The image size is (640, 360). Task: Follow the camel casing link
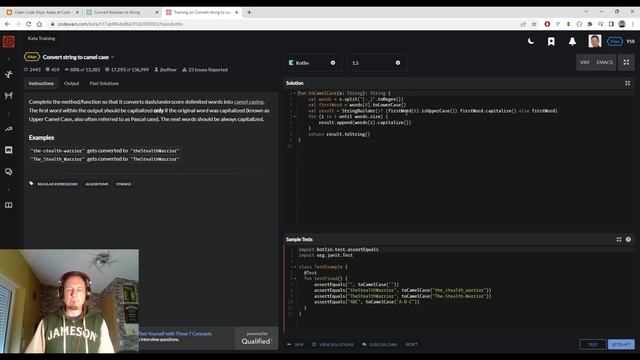point(249,102)
